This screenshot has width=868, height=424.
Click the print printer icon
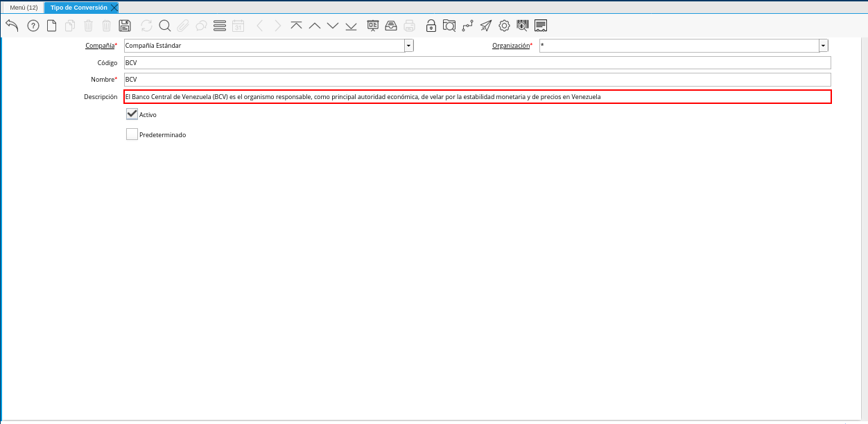click(x=410, y=26)
